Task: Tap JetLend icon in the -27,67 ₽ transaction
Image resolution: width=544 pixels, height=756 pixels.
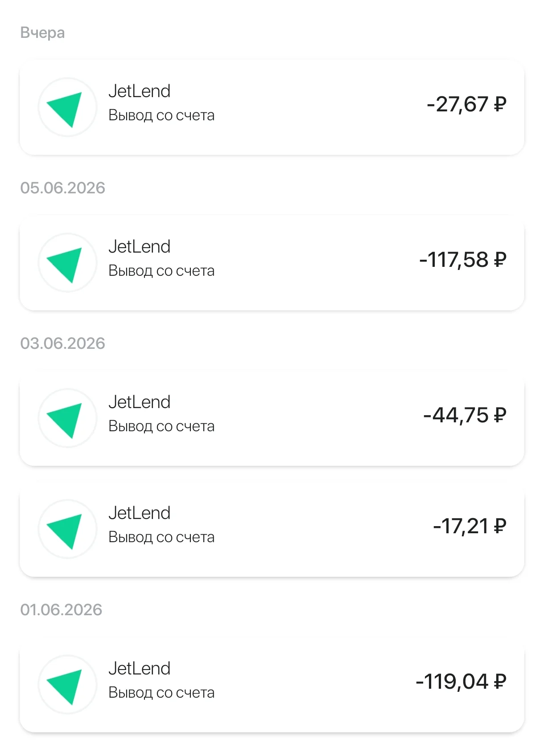Action: tap(67, 107)
